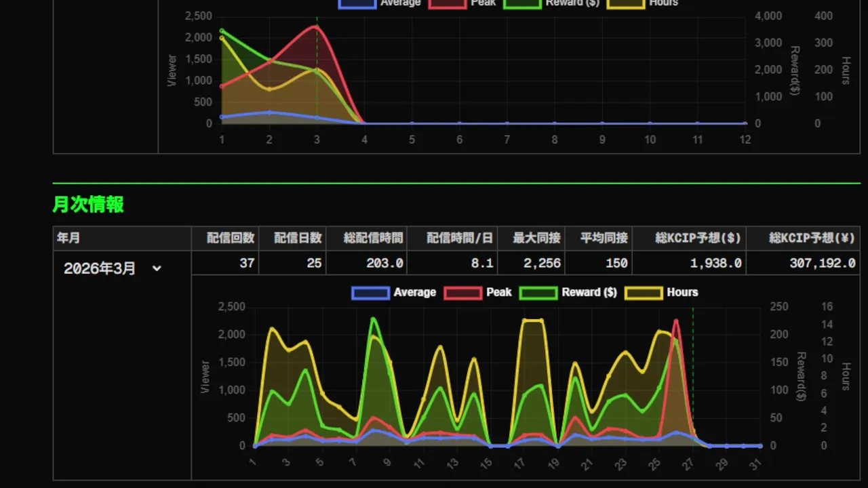Select the 2,256 max concurrent value
This screenshot has height=488, width=868.
point(542,263)
